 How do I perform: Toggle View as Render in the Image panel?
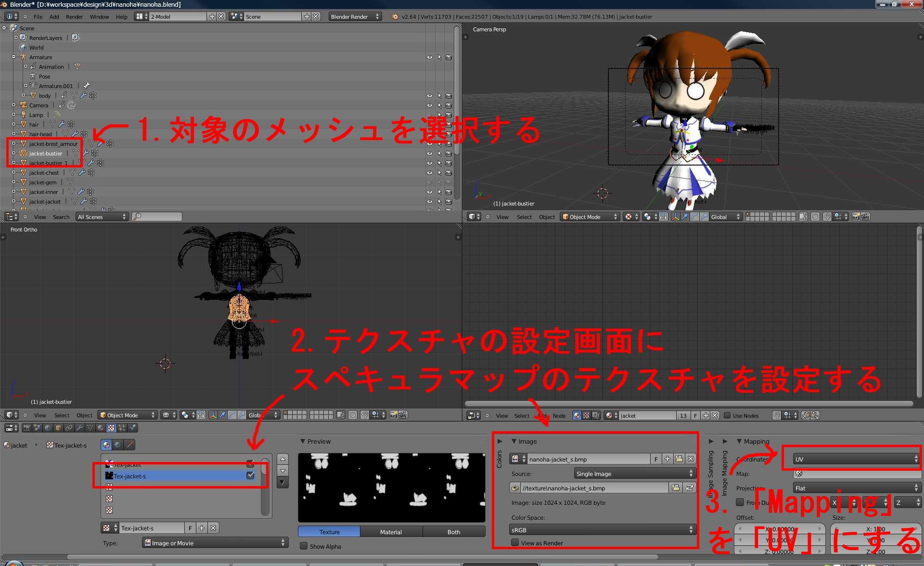click(515, 542)
